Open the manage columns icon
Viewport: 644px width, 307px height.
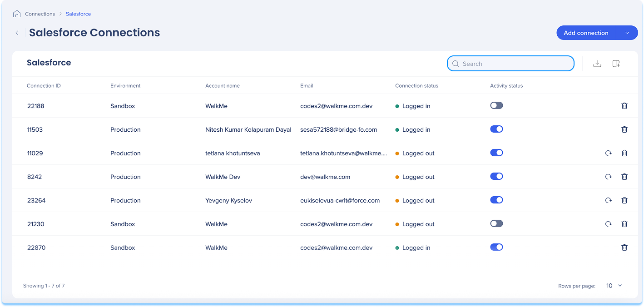(616, 64)
